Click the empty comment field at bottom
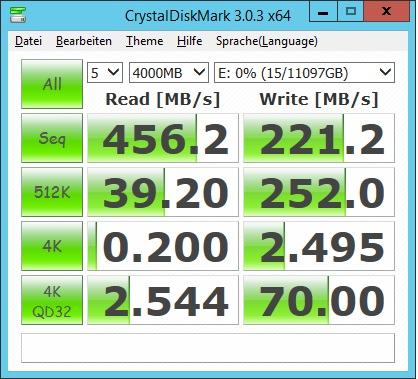Image resolution: width=418 pixels, height=379 pixels. [208, 348]
